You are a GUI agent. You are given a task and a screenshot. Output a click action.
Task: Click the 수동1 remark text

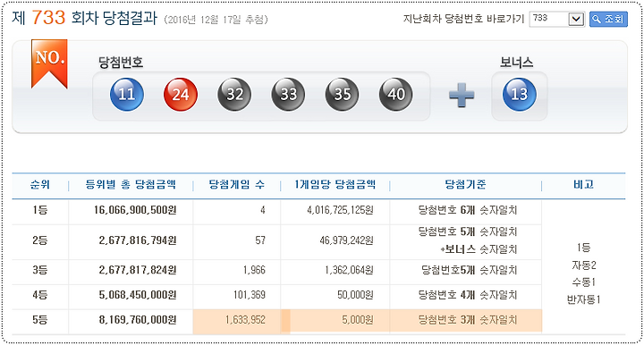583,282
